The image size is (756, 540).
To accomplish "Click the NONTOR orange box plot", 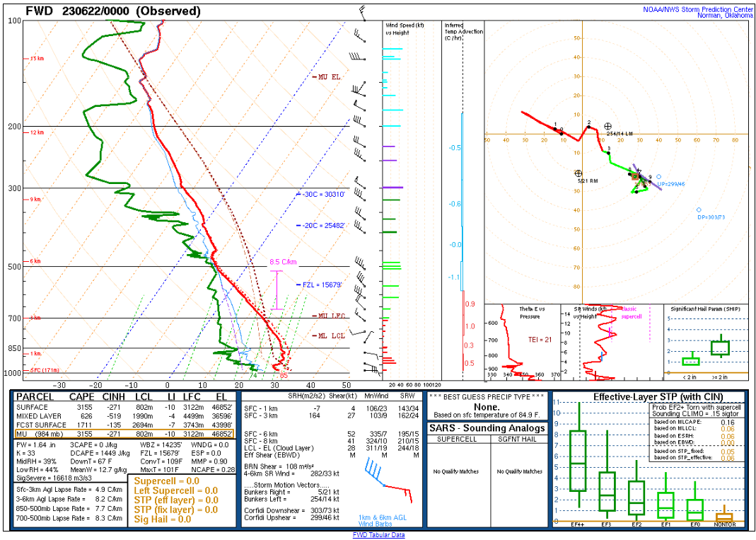I will pos(724,517).
